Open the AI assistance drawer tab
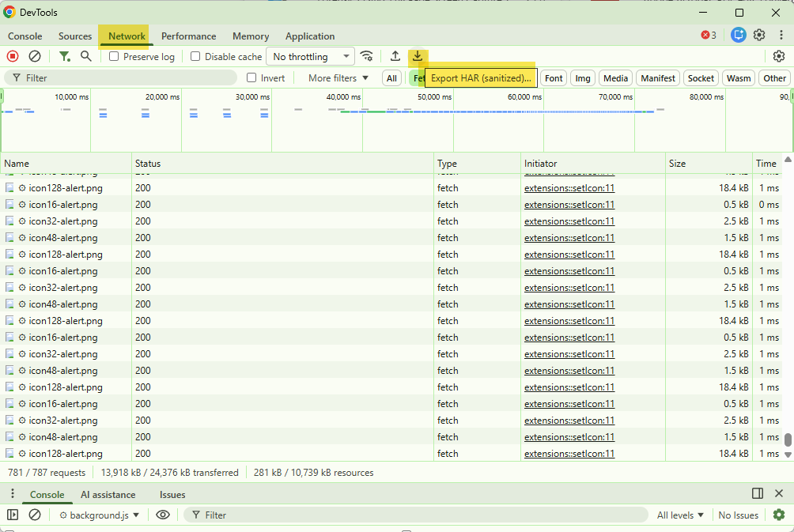794x532 pixels. pos(108,495)
